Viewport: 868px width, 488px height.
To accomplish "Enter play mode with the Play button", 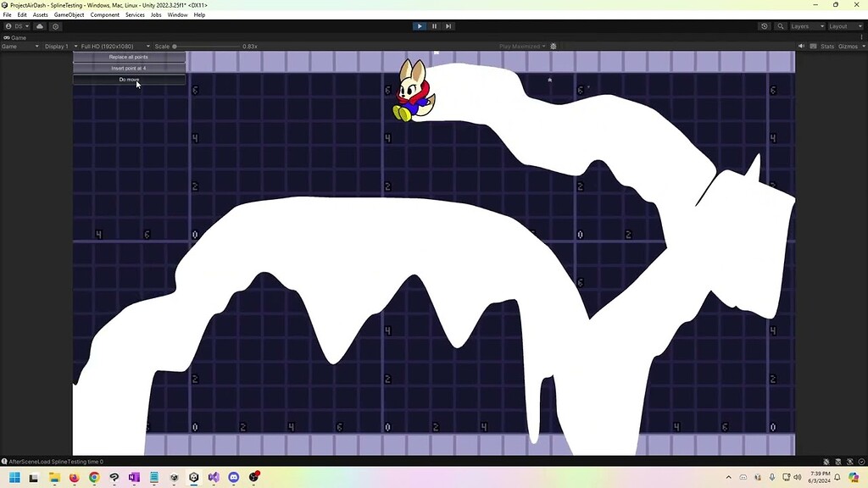I will 420,26.
